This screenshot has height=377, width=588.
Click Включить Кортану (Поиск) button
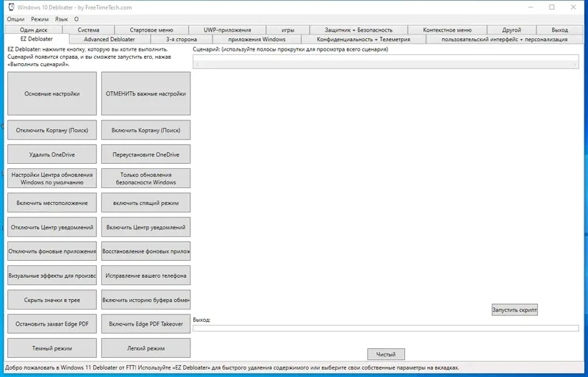click(x=146, y=130)
